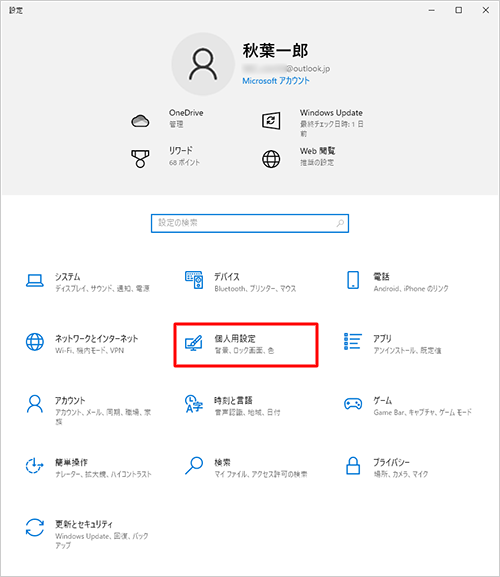Click the 簡単操作 accessibility icon
This screenshot has width=500, height=577.
pos(35,466)
